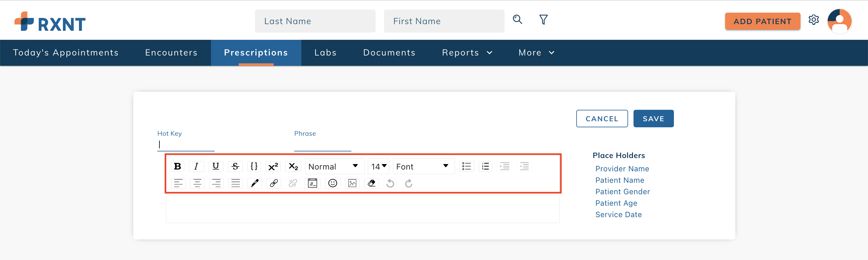This screenshot has width=868, height=260.
Task: Insert Patient Age placeholder
Action: (x=616, y=203)
